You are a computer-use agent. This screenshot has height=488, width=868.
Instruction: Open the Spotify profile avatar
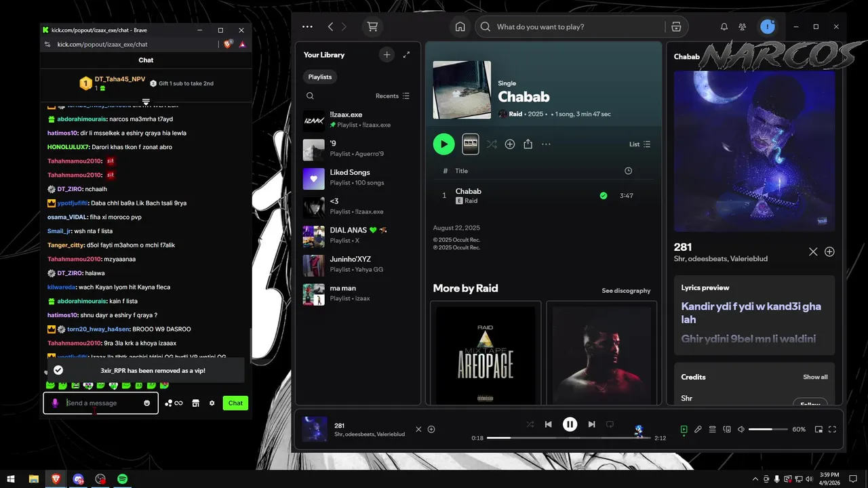(x=767, y=26)
